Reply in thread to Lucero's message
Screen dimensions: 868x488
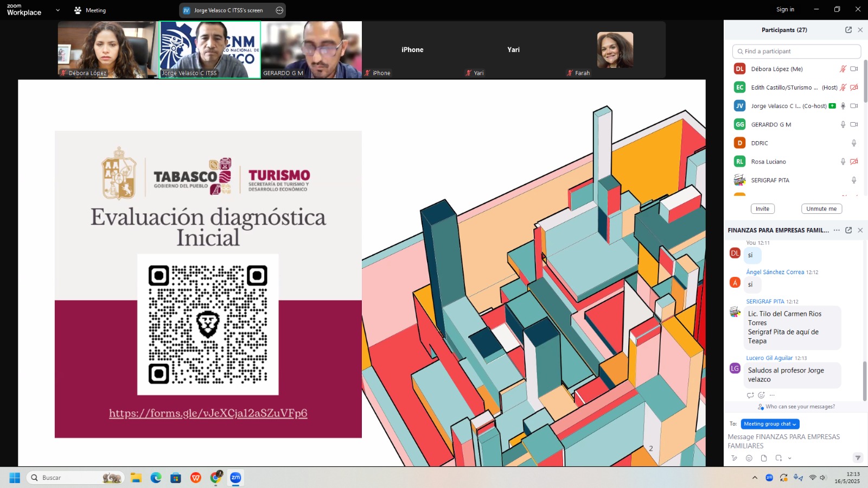tap(750, 395)
